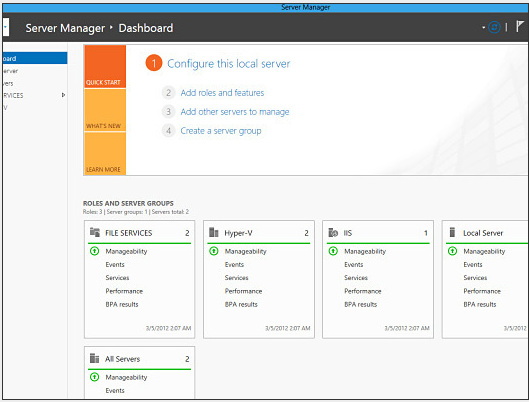Open the Hyper-V tile title

point(238,233)
